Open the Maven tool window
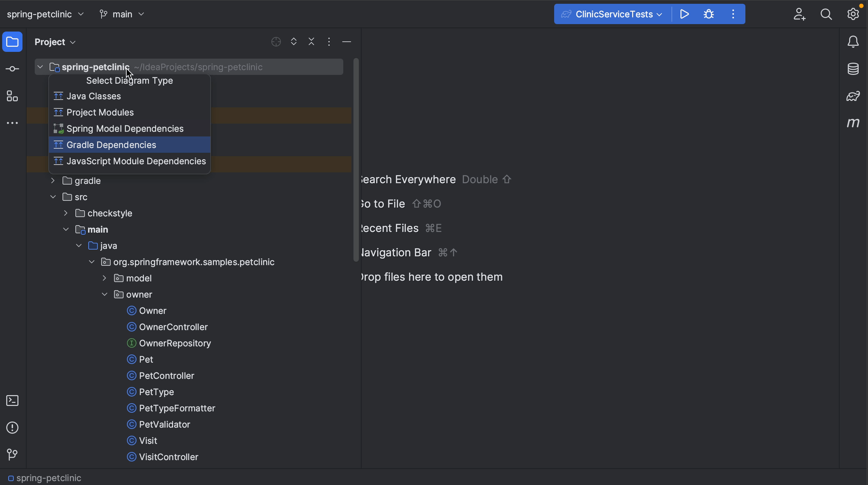 (x=854, y=123)
